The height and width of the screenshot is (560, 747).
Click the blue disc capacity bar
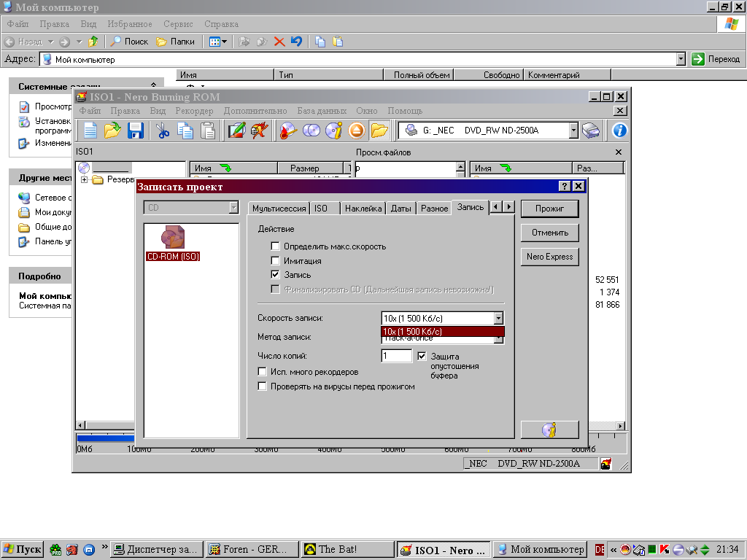(x=105, y=438)
